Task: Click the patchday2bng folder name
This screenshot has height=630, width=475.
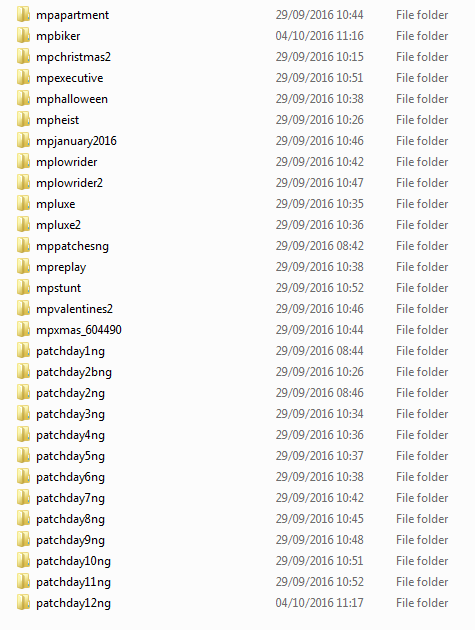Action: pyautogui.click(x=74, y=372)
